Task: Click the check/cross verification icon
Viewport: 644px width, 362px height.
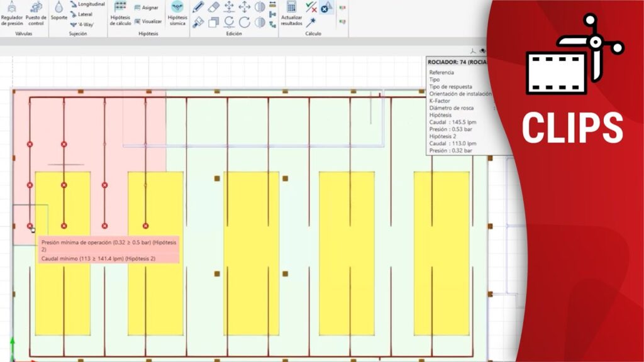Action: coord(311,8)
